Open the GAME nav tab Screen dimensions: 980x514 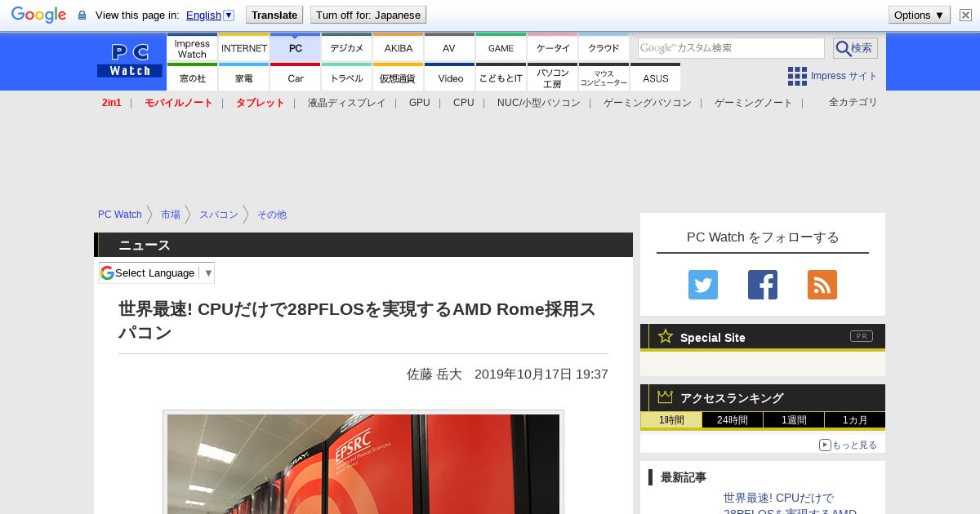501,47
